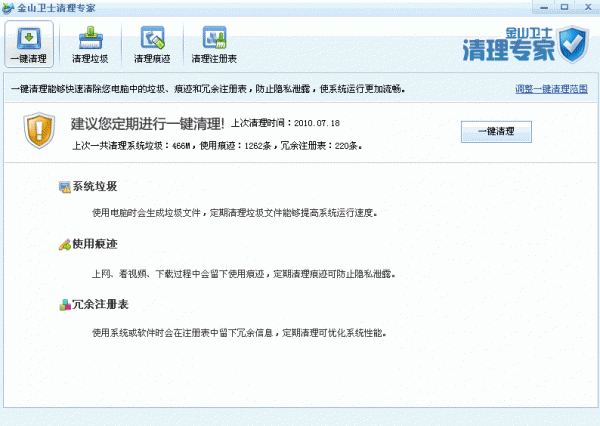
Task: Open the 清理注册表 icon
Action: coord(214,38)
